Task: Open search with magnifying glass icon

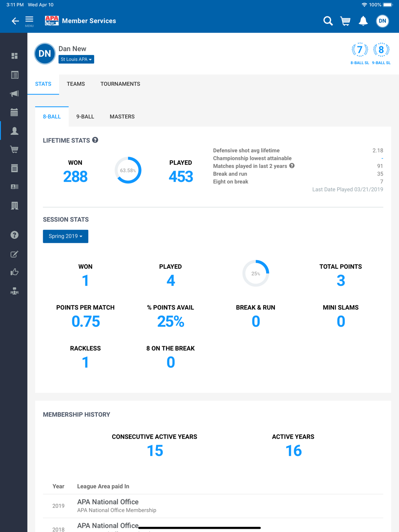Action: (x=328, y=21)
